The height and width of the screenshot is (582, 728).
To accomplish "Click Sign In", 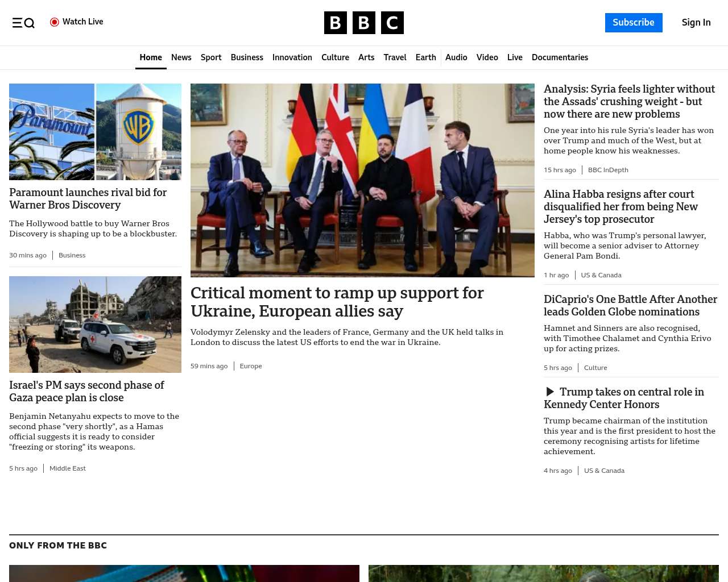I will point(696,23).
